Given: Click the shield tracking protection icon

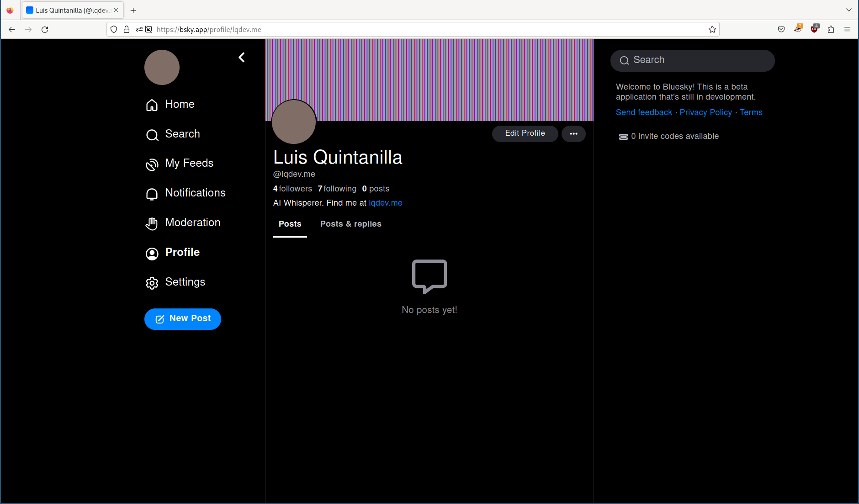Looking at the screenshot, I should pos(114,29).
